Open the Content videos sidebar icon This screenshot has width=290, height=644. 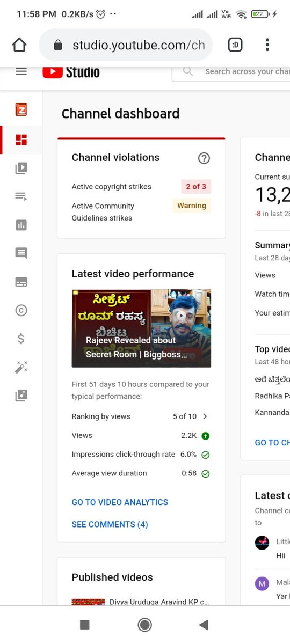click(21, 169)
